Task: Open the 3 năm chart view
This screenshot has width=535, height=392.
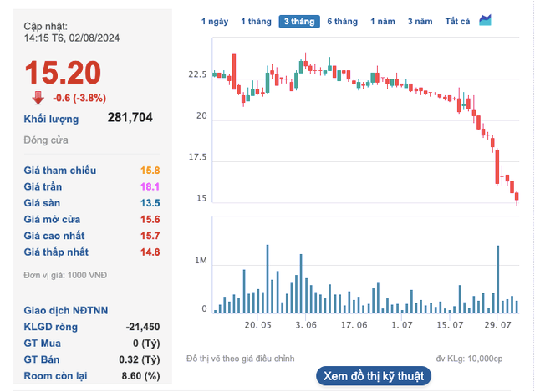Action: tap(420, 21)
